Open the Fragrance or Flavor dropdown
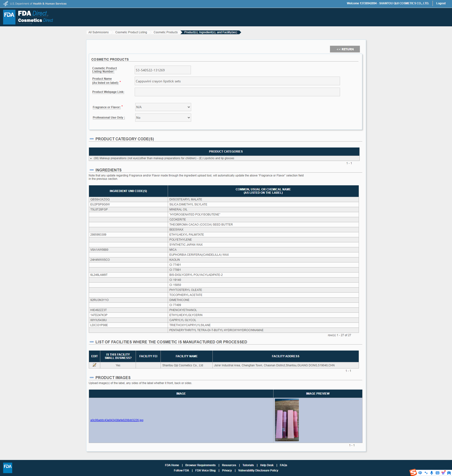452x476 pixels. [163, 107]
